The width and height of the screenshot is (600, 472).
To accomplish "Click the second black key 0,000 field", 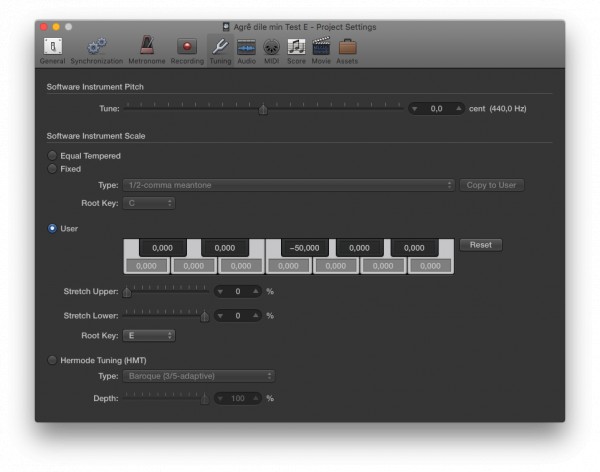I will click(225, 248).
